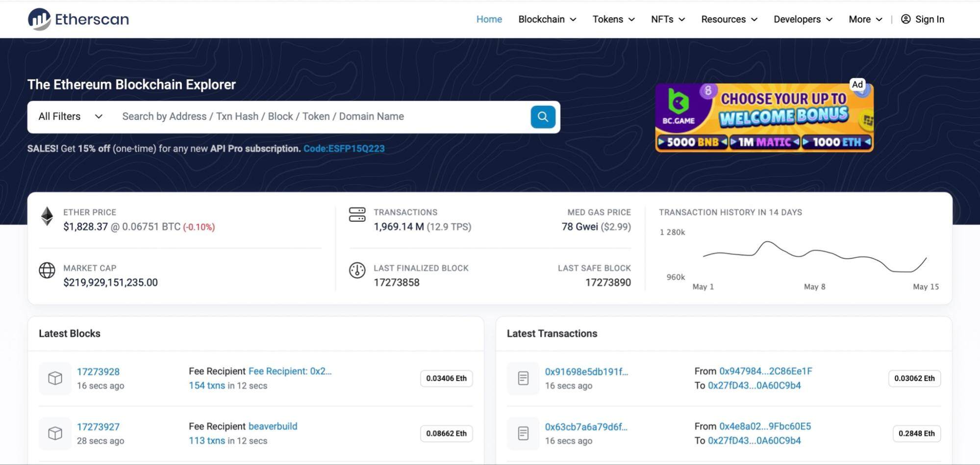Click the server icon beside Transactions
The image size is (980, 465).
tap(357, 215)
